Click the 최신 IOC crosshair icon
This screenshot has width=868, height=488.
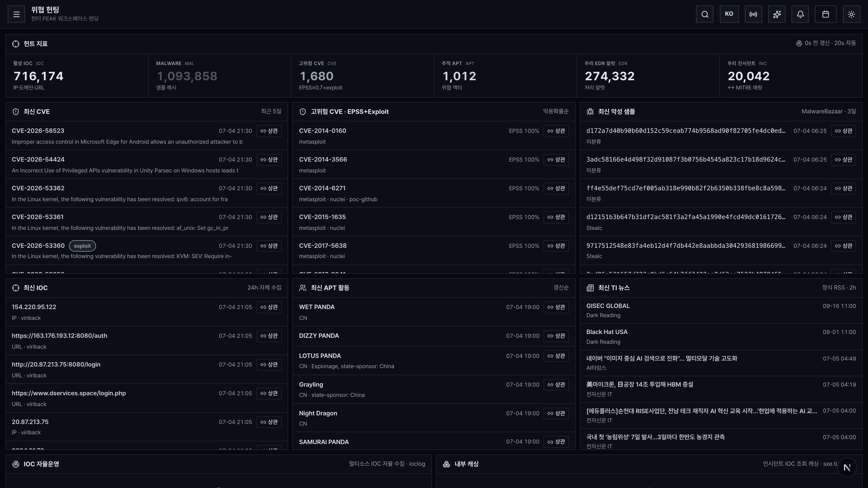[15, 288]
